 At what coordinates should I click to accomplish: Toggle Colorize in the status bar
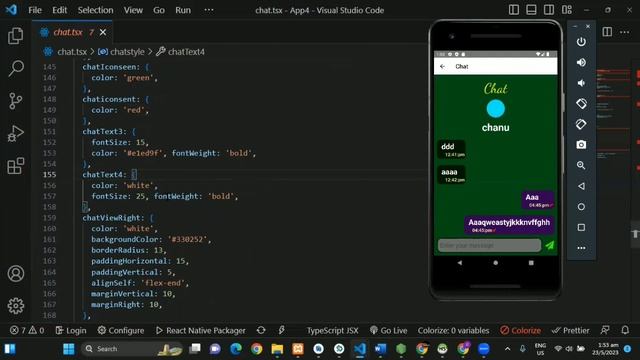click(520, 330)
